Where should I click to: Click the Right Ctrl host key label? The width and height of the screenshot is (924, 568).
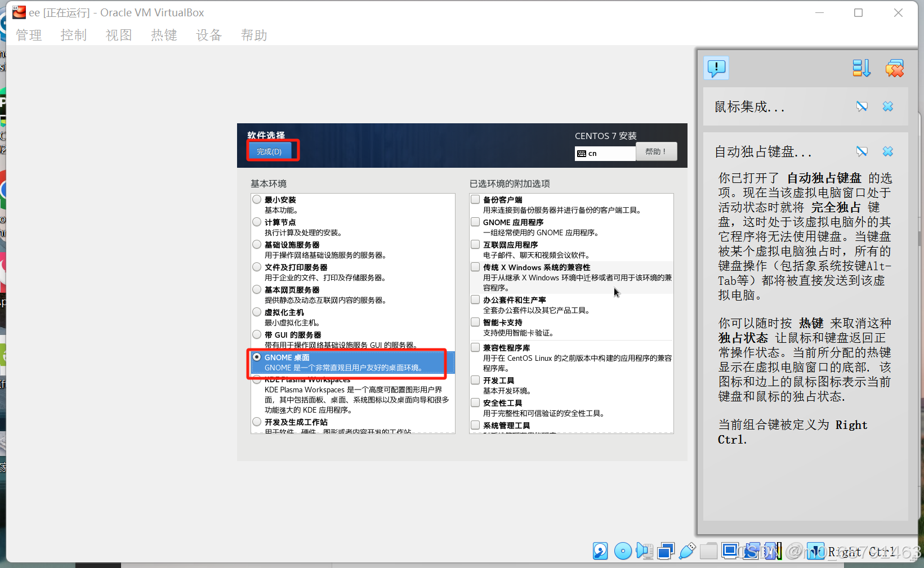(x=861, y=552)
